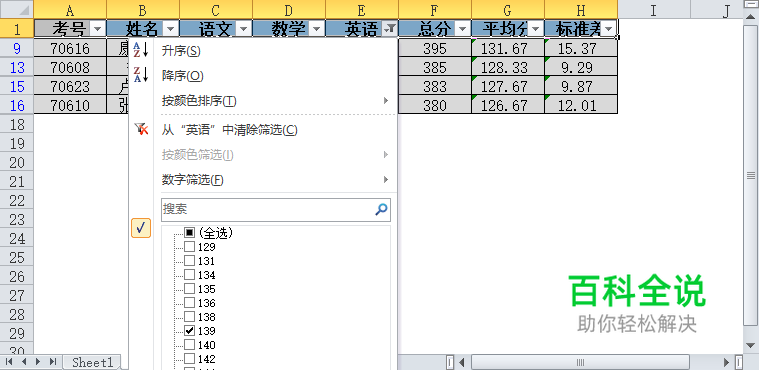759x370 pixels.
Task: Check the 138 filter value
Action: click(x=189, y=317)
